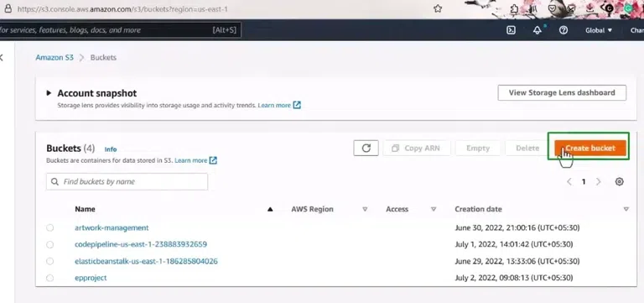The width and height of the screenshot is (644, 303).
Task: Sort buckets by AWS Region column
Action: click(312, 209)
